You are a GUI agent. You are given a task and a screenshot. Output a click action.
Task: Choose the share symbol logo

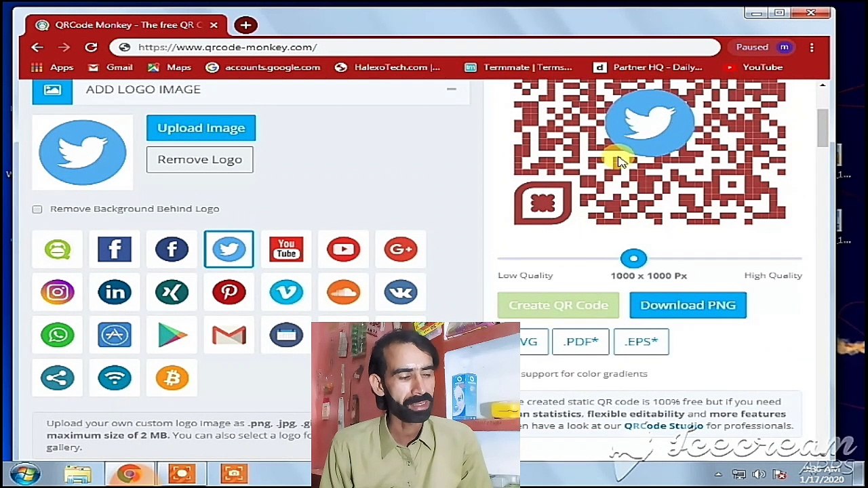tap(58, 378)
